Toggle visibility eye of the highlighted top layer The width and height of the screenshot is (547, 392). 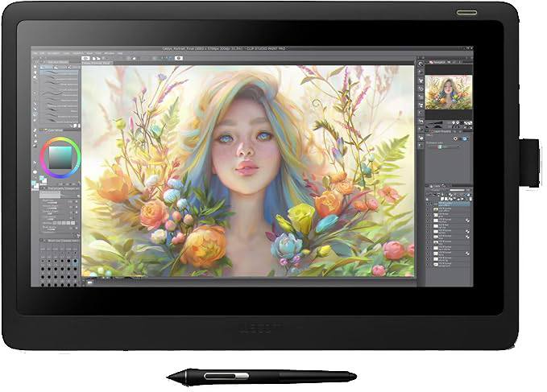point(427,204)
